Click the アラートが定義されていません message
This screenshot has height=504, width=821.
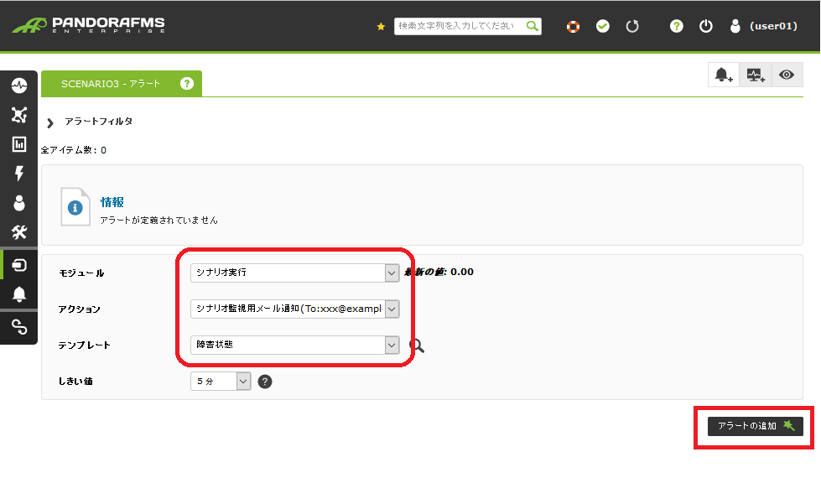coord(158,221)
